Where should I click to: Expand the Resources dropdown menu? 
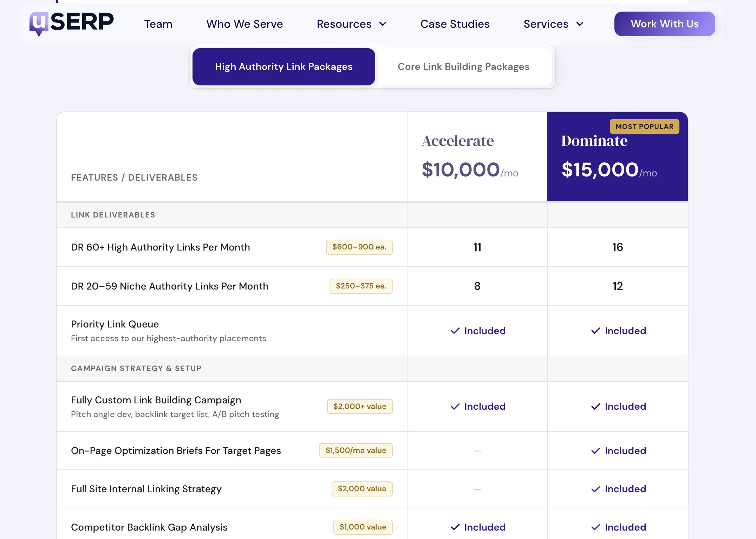[x=352, y=24]
